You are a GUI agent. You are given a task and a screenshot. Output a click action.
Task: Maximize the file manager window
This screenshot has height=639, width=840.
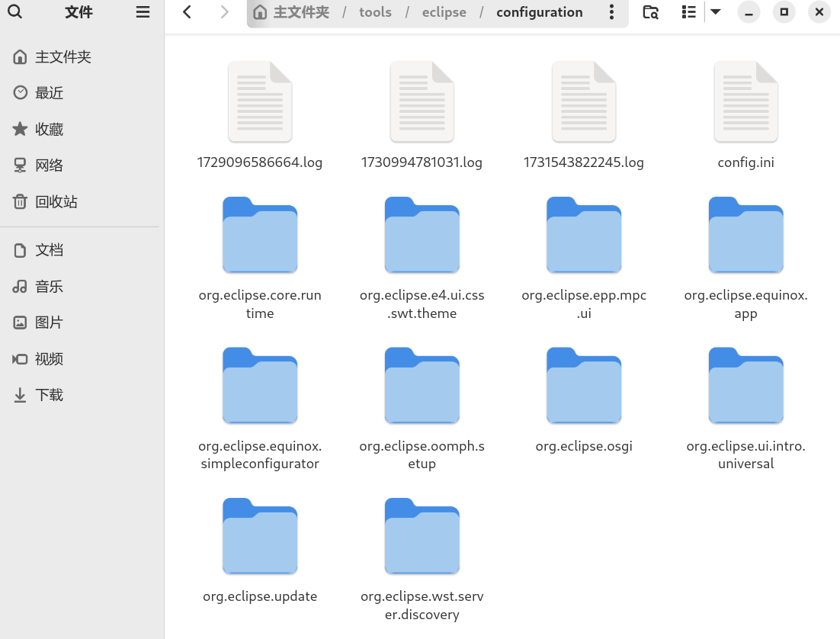(x=784, y=11)
